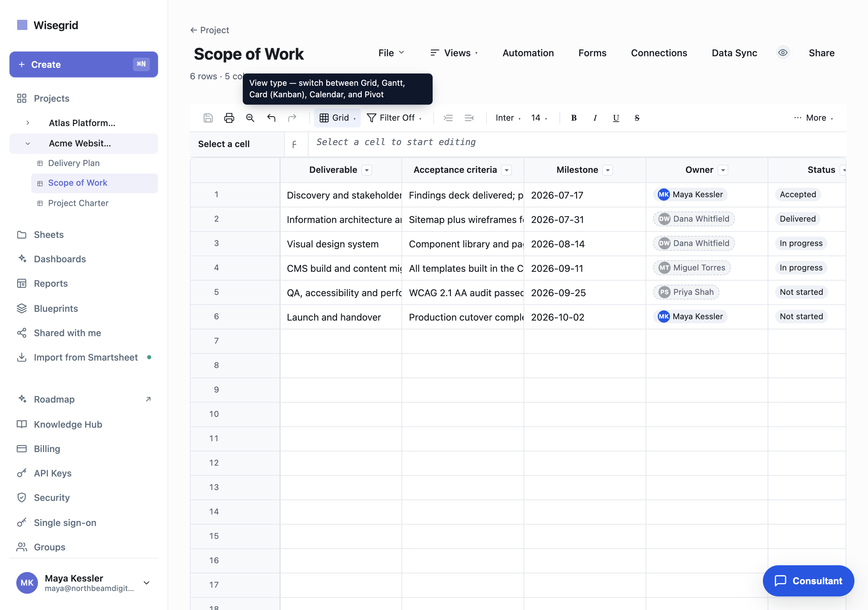Open Sheets in the sidebar
Image resolution: width=868 pixels, height=610 pixels.
(83, 235)
